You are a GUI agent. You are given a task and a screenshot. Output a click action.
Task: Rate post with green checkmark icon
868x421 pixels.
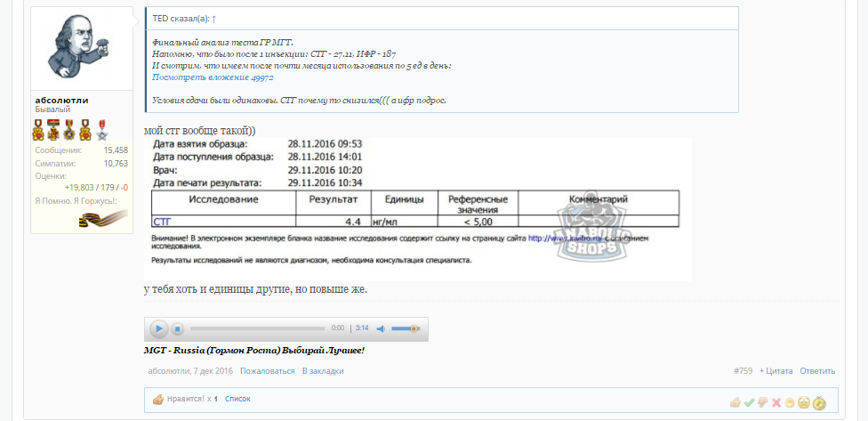click(749, 403)
